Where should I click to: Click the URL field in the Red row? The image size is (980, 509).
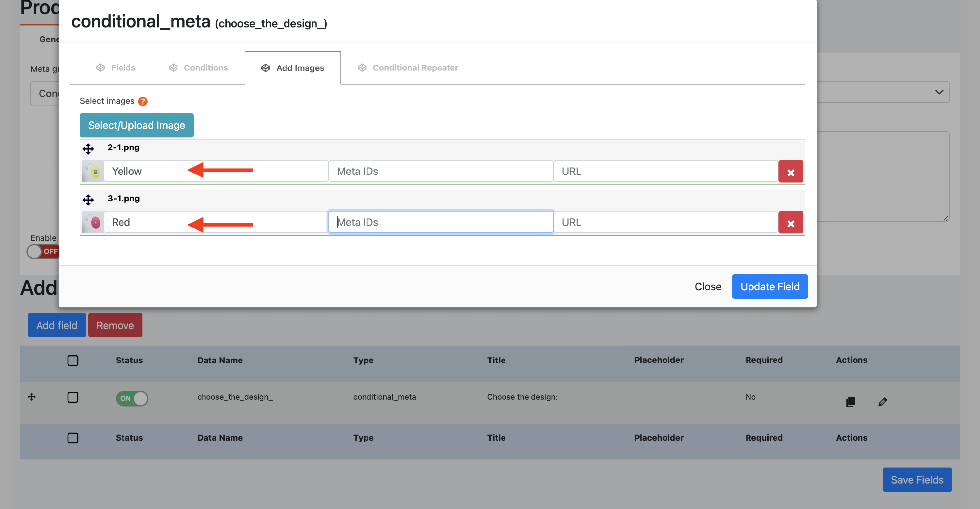pyautogui.click(x=665, y=222)
